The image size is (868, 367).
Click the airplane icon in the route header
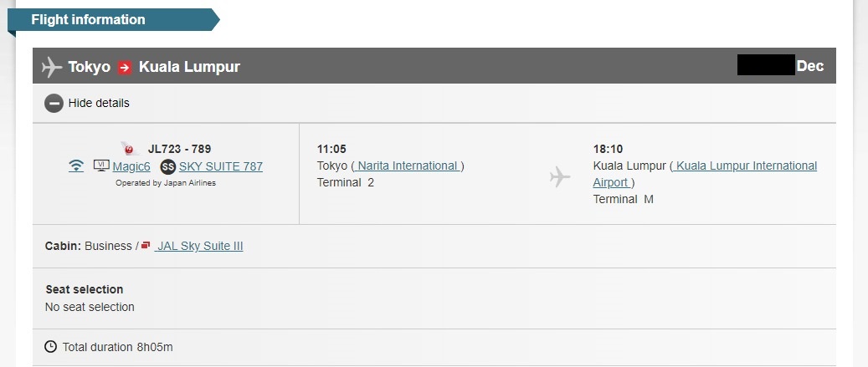pos(52,66)
